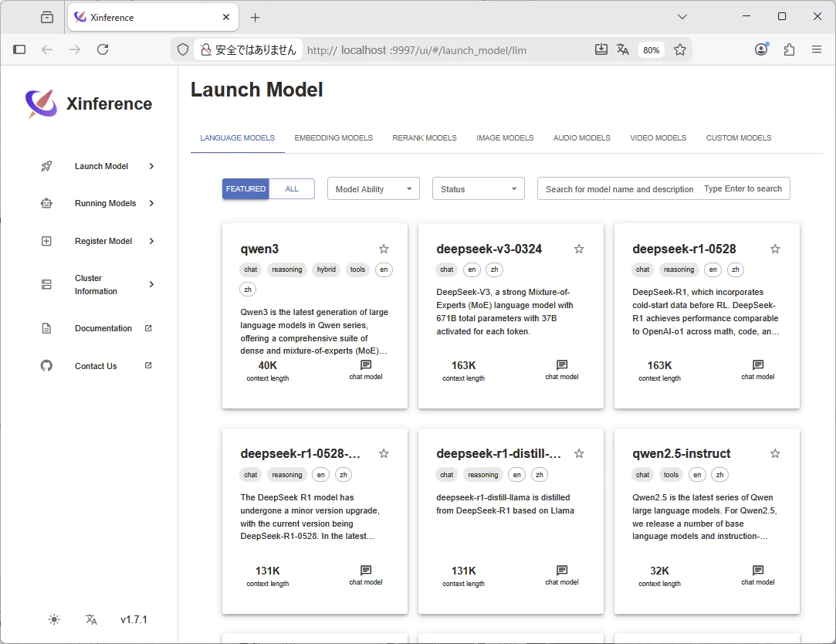836x644 pixels.
Task: Click the Register Model plus-box icon
Action: click(x=46, y=241)
